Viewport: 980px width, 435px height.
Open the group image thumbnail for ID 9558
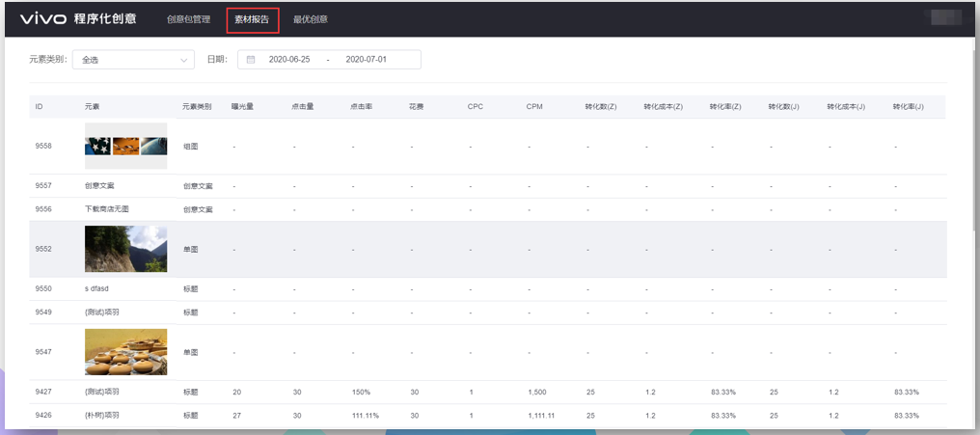pos(125,147)
